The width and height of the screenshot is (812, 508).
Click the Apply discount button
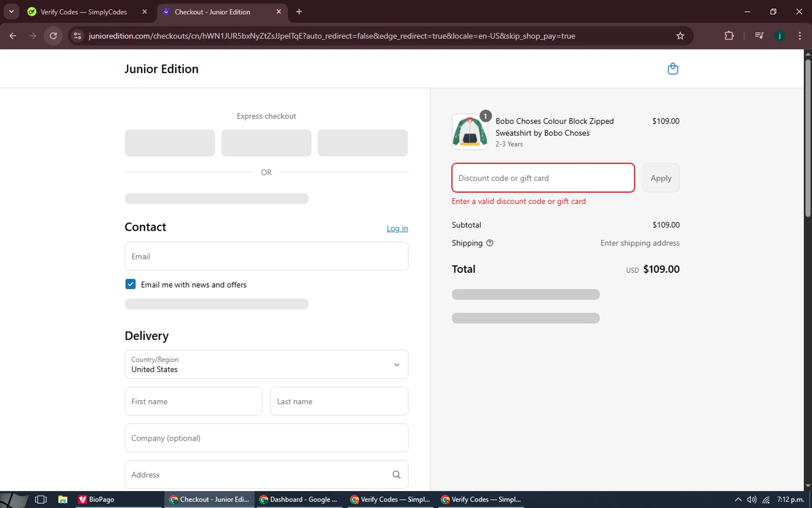tap(661, 178)
